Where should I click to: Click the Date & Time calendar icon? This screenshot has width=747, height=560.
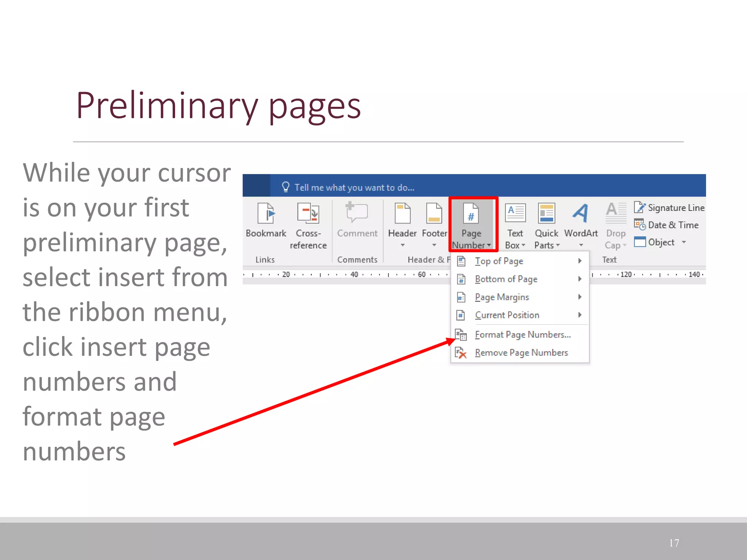(640, 225)
